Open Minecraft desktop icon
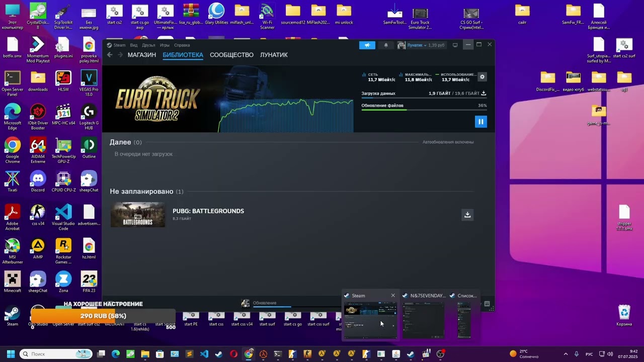 13,282
